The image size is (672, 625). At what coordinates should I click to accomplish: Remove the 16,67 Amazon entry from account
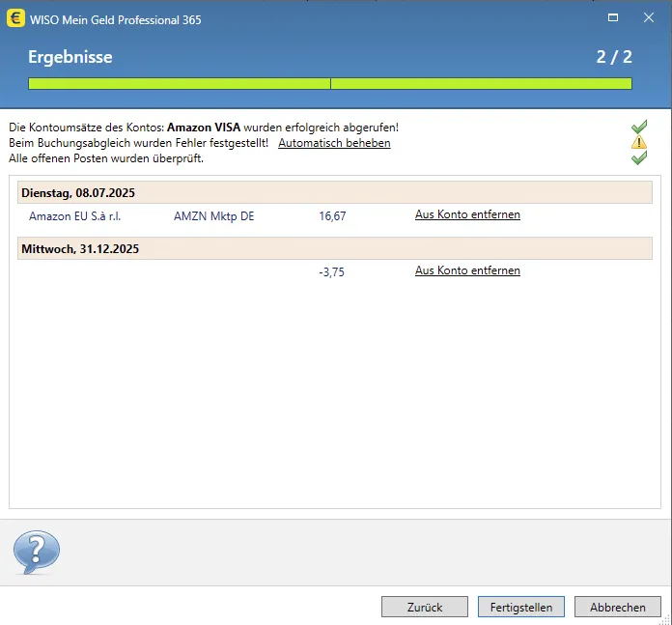click(x=467, y=215)
